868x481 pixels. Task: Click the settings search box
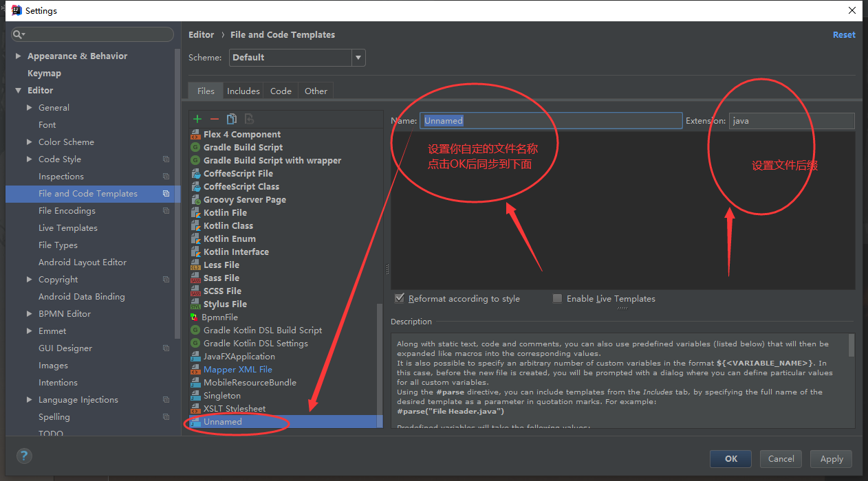92,34
